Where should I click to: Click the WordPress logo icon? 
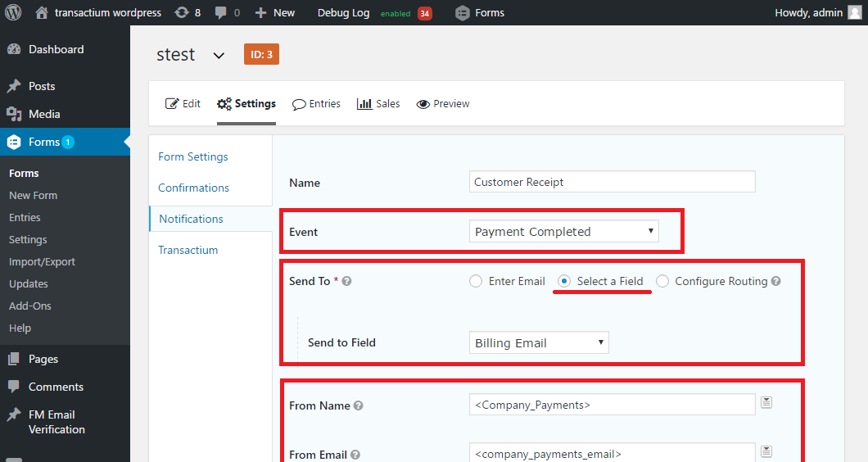tap(13, 12)
